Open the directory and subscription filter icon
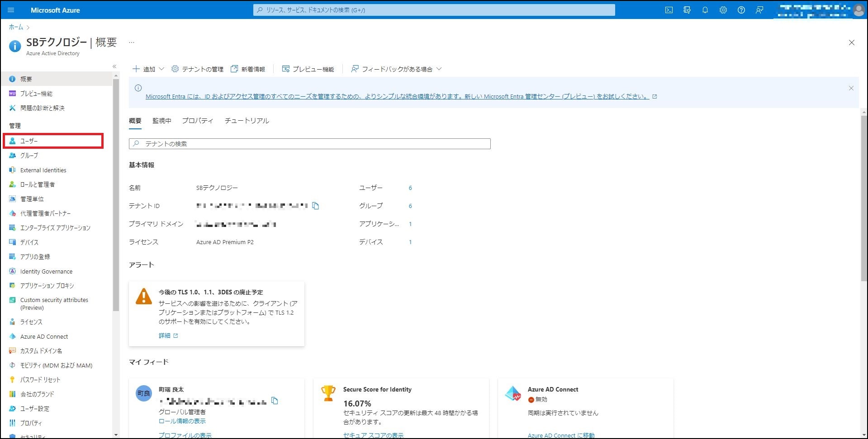This screenshot has height=439, width=868. pyautogui.click(x=687, y=10)
